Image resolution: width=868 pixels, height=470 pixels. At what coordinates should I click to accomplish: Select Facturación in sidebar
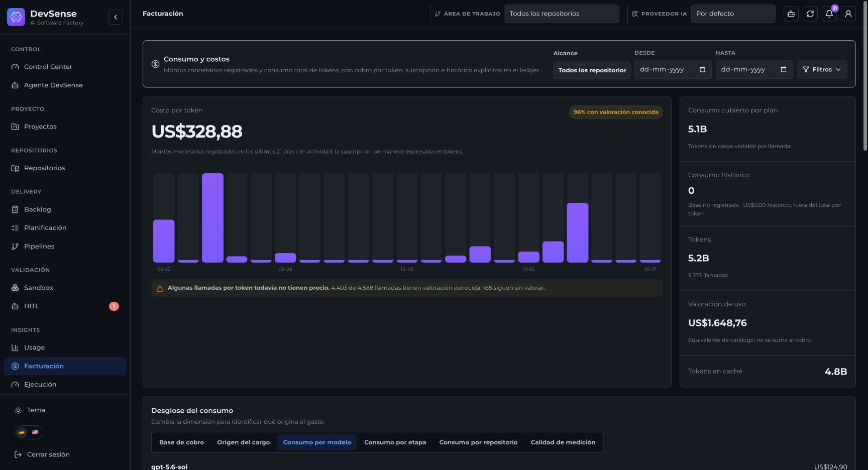coord(65,366)
